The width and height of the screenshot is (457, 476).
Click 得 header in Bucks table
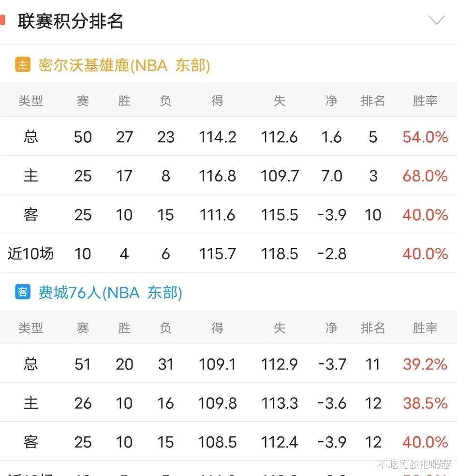click(217, 101)
